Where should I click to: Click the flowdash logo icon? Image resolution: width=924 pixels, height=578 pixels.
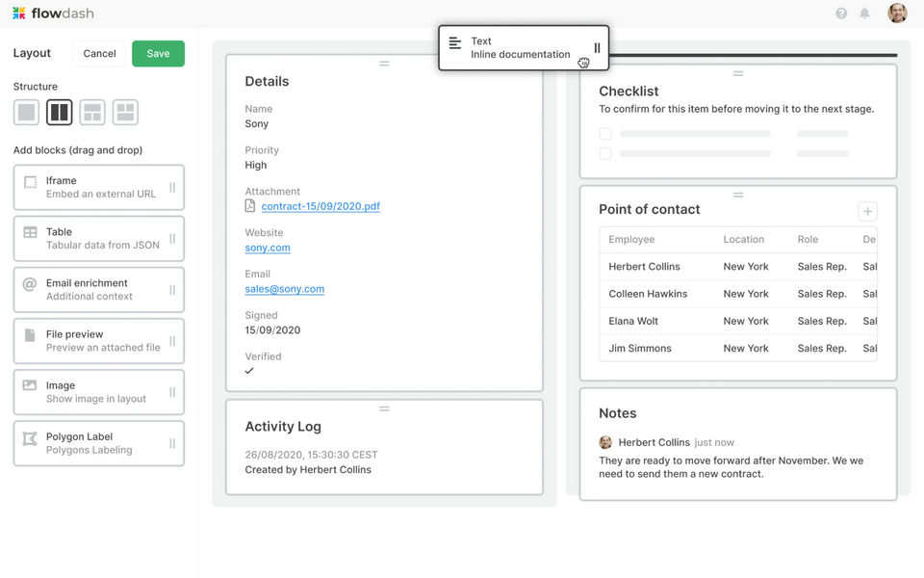point(19,13)
